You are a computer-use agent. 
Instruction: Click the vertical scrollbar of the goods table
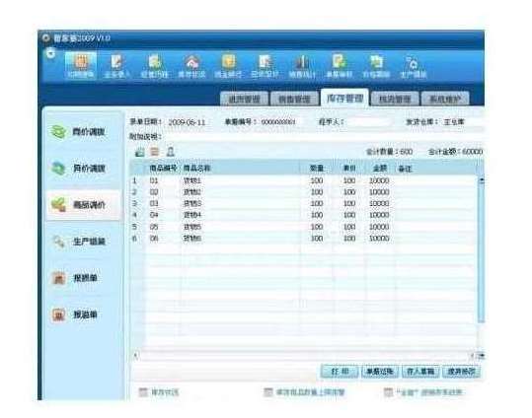click(482, 249)
